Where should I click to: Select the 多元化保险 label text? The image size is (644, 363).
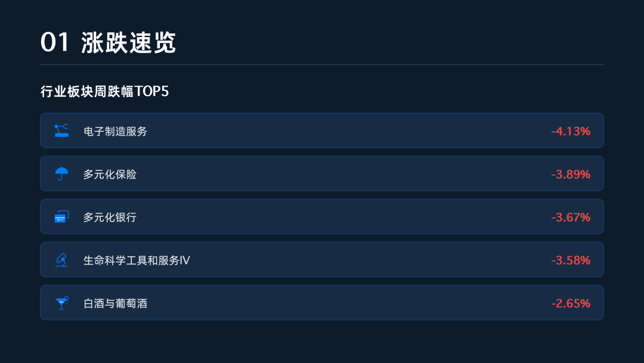point(110,174)
